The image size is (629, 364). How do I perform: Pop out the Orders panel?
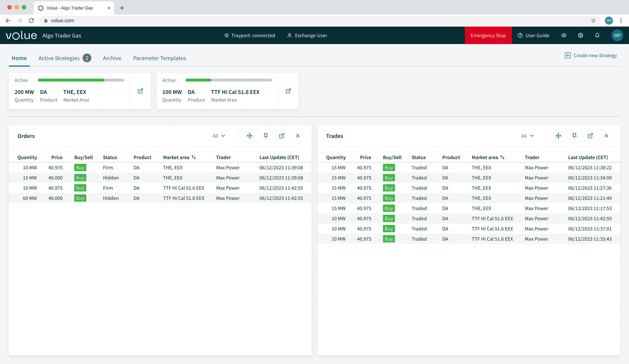[x=282, y=136]
